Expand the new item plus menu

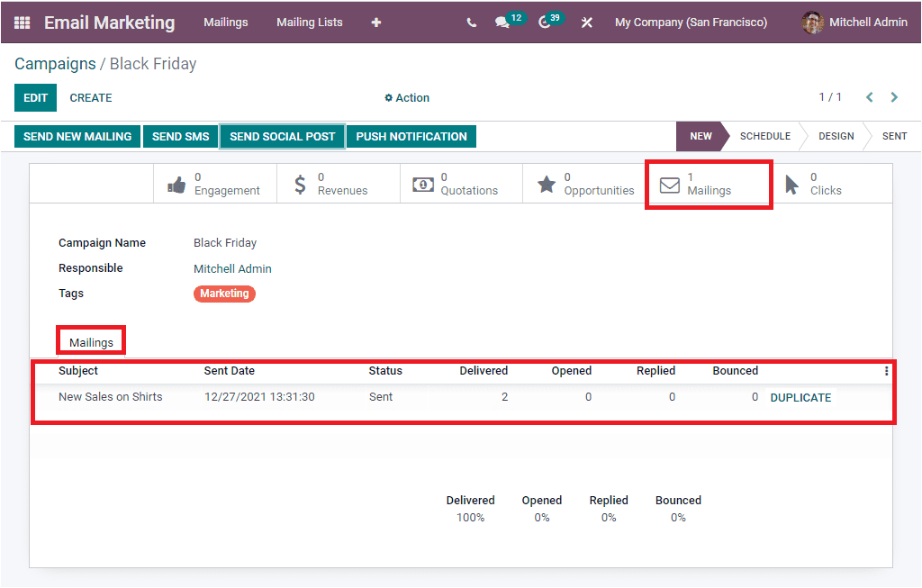[x=375, y=22]
